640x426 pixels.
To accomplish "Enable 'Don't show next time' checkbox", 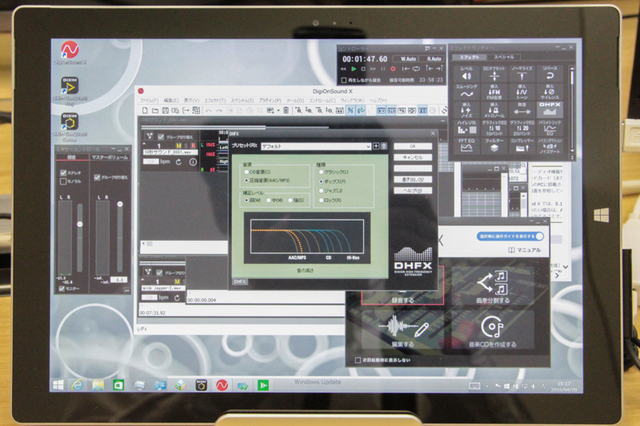I will 359,360.
